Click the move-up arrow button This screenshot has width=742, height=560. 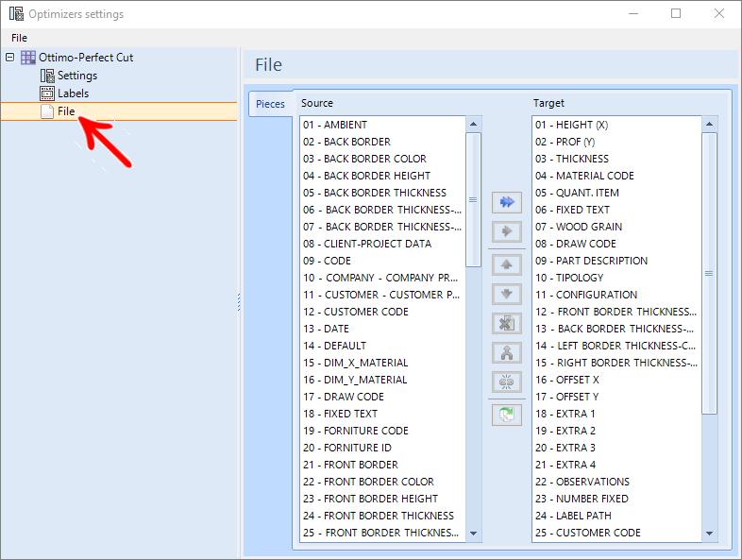[x=507, y=264]
